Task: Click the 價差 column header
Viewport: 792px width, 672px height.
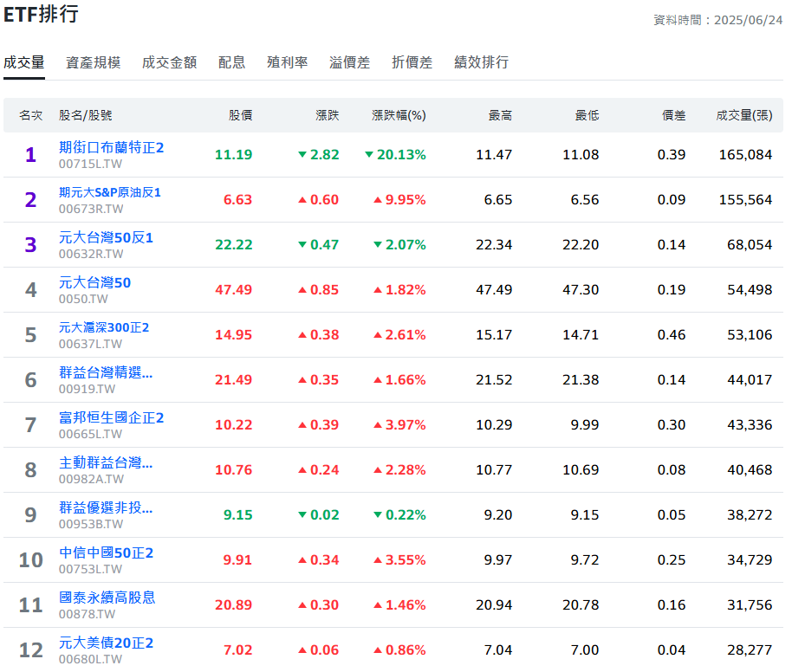Action: tap(674, 116)
